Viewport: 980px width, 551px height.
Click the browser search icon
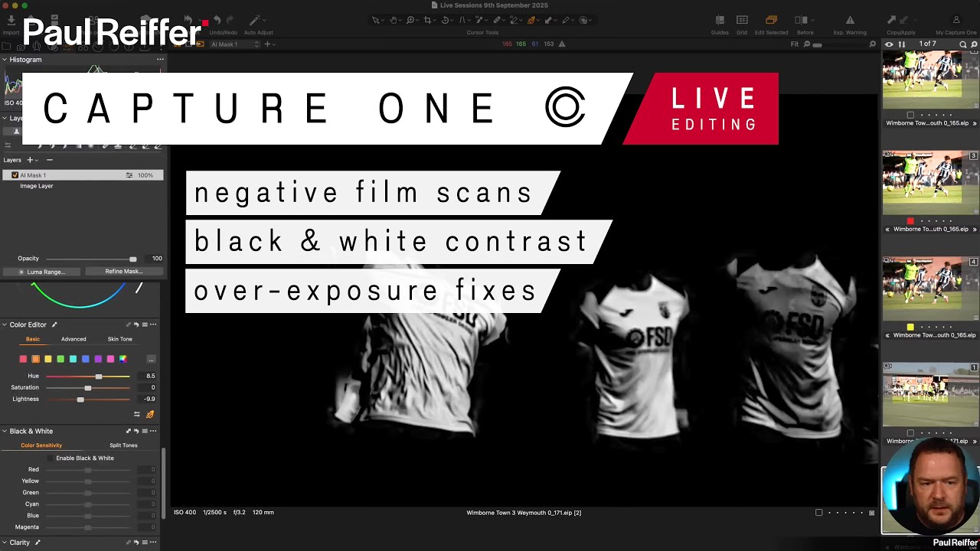[x=963, y=44]
